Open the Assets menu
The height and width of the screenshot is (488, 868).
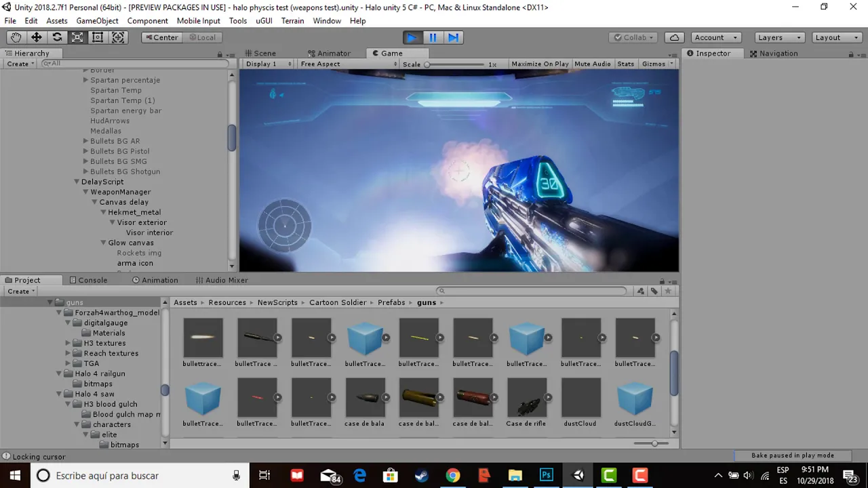click(x=56, y=20)
